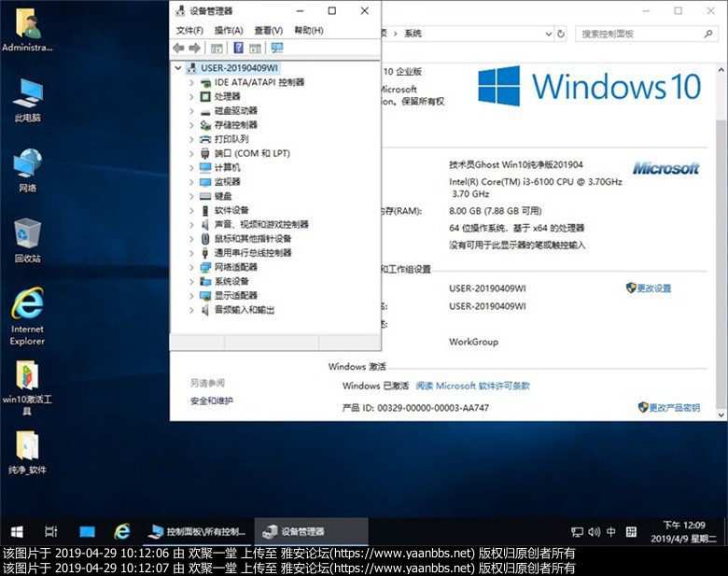Collapse the USER-20190409WI root node
This screenshot has width=728, height=576.
pyautogui.click(x=178, y=68)
